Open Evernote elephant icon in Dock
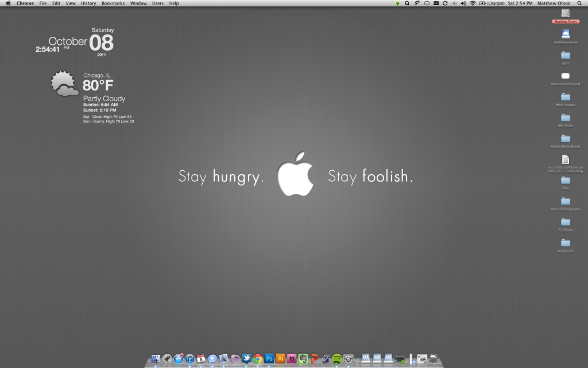 (303, 359)
